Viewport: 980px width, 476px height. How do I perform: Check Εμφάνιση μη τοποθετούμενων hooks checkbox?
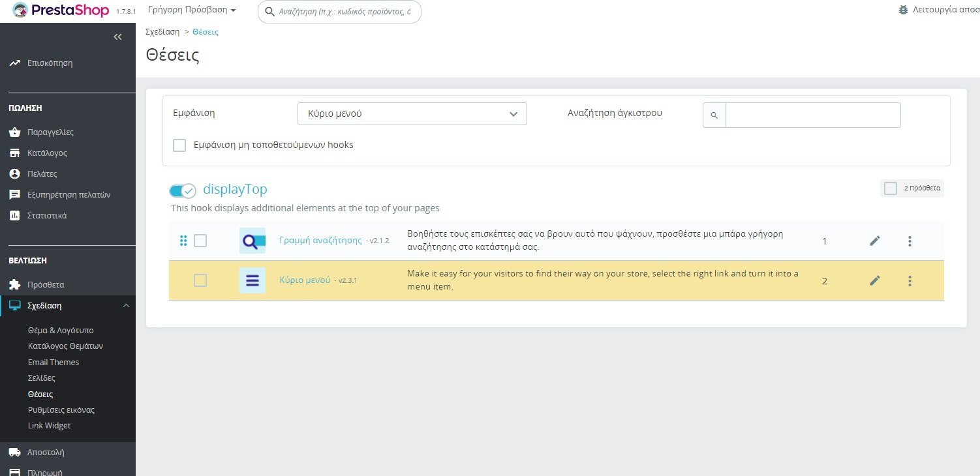(179, 145)
